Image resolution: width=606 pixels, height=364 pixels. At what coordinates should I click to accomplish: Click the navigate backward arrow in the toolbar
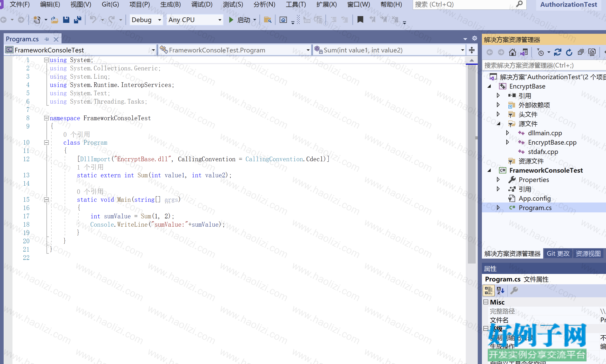point(4,20)
